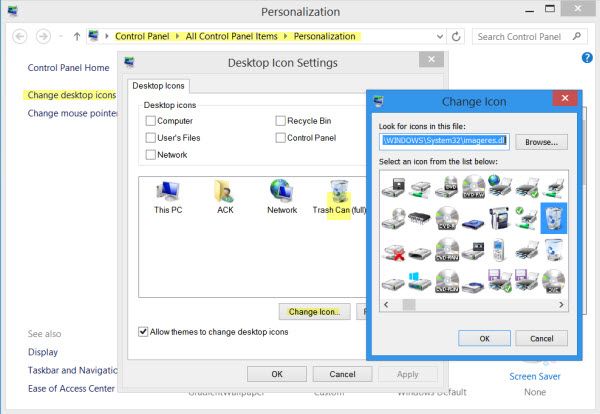
Task: Pick the highlighted empty recycle bin icon
Action: [553, 218]
